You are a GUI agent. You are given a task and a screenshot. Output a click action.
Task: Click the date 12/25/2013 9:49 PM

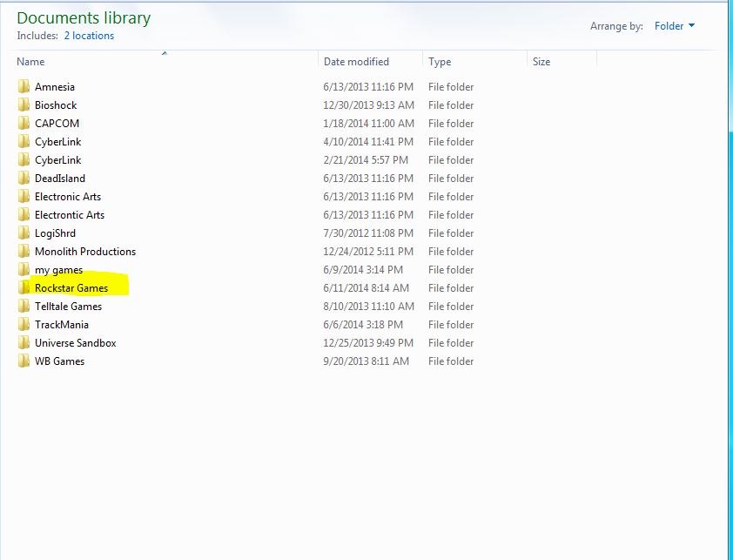tap(368, 342)
